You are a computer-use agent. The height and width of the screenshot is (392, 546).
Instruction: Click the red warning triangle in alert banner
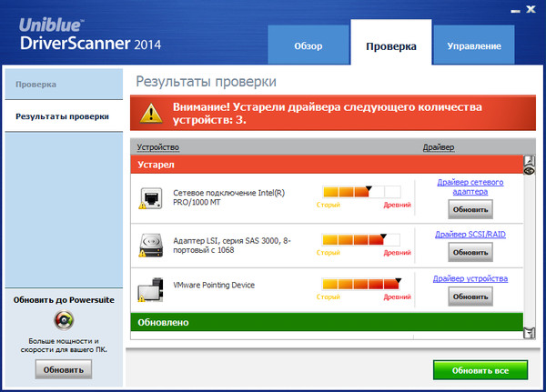coord(152,114)
